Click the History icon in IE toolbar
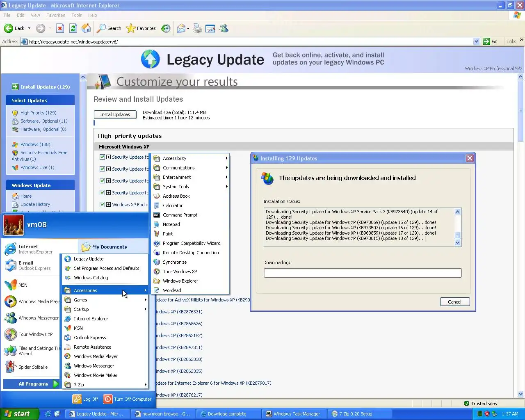 tap(166, 28)
